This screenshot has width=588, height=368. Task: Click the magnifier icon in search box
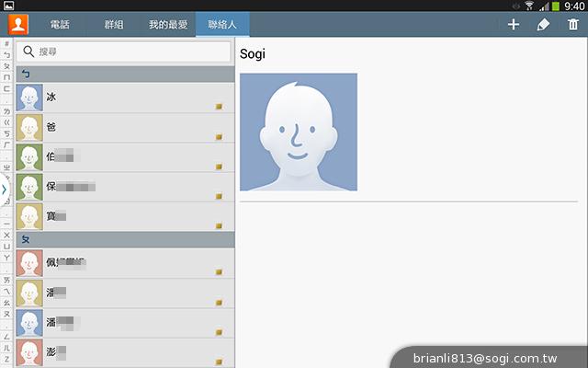pos(29,52)
